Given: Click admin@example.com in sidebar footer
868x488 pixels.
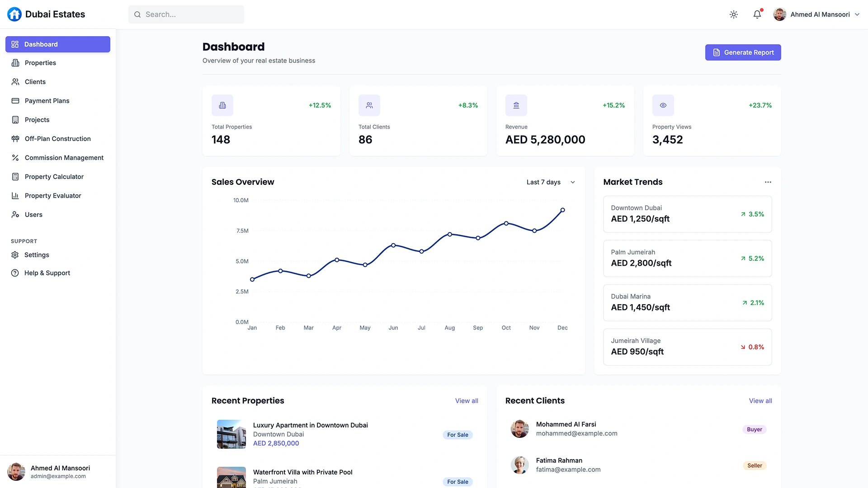Looking at the screenshot, I should (x=58, y=476).
